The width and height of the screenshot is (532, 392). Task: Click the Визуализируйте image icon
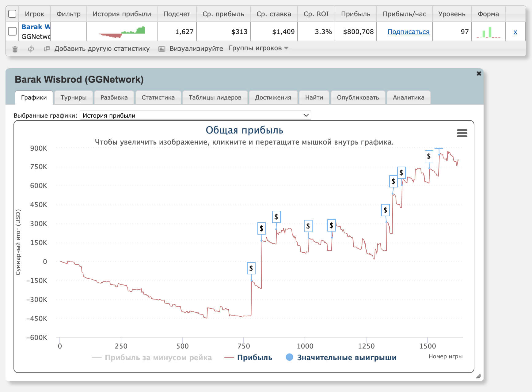(x=162, y=49)
